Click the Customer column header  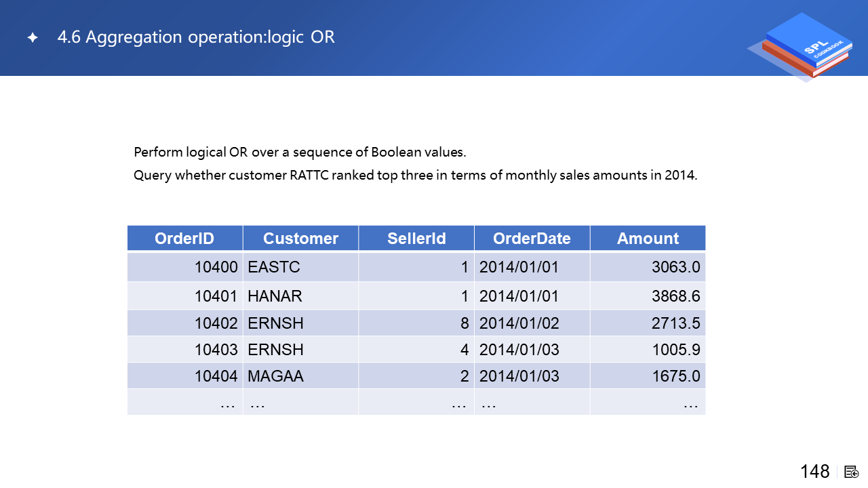(300, 239)
